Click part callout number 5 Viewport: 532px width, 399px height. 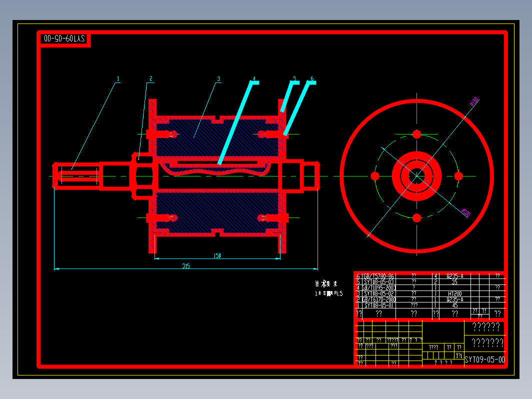(294, 78)
